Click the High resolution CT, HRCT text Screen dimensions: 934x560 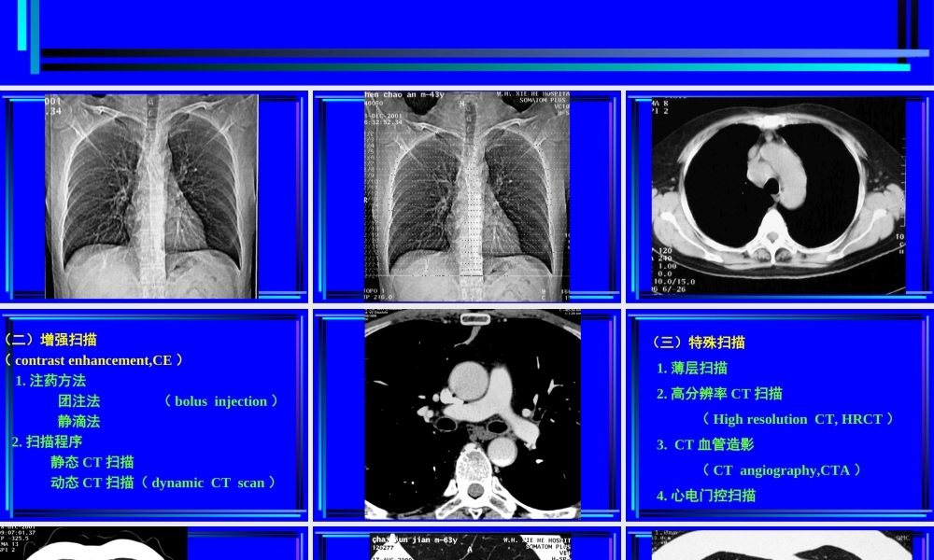798,419
